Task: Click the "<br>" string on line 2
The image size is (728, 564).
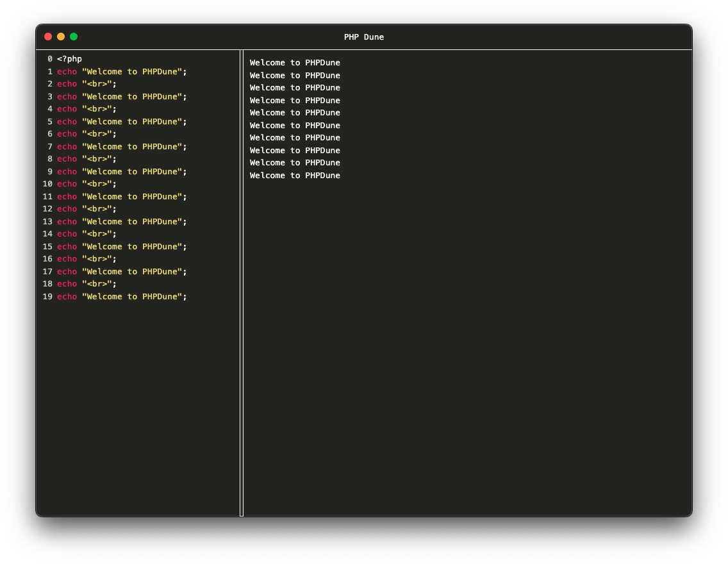Action: (x=97, y=84)
